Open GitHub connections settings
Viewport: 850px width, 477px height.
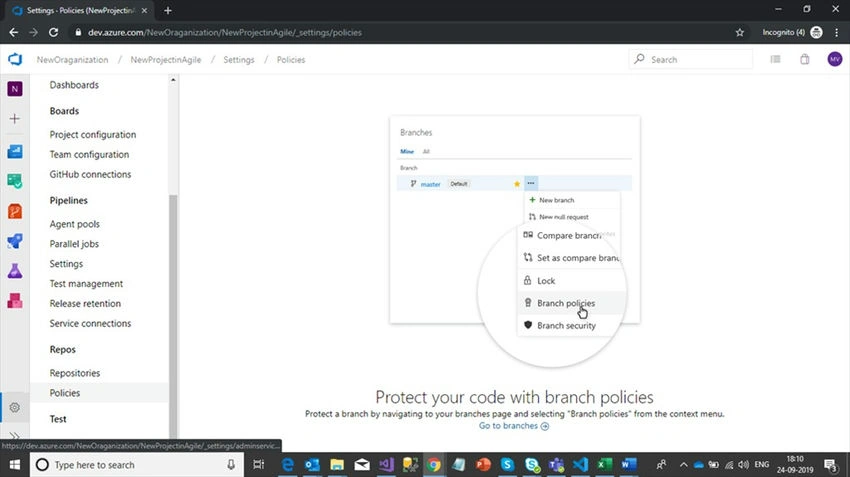click(x=90, y=175)
